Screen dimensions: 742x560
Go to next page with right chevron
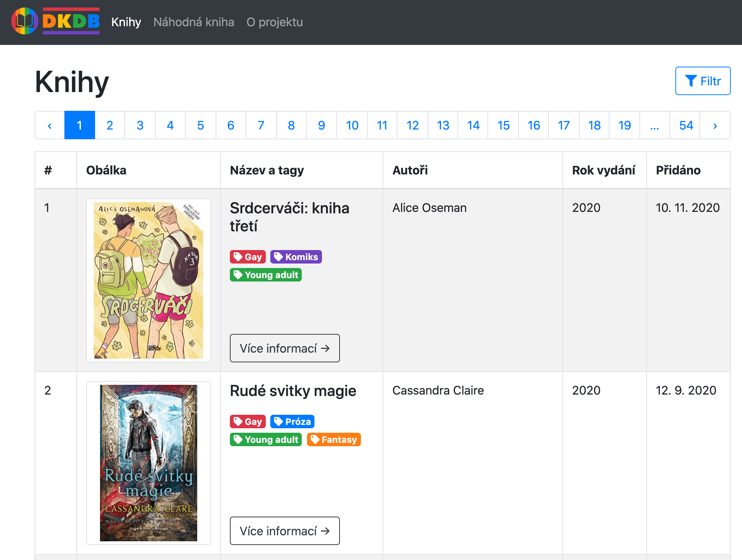point(715,125)
